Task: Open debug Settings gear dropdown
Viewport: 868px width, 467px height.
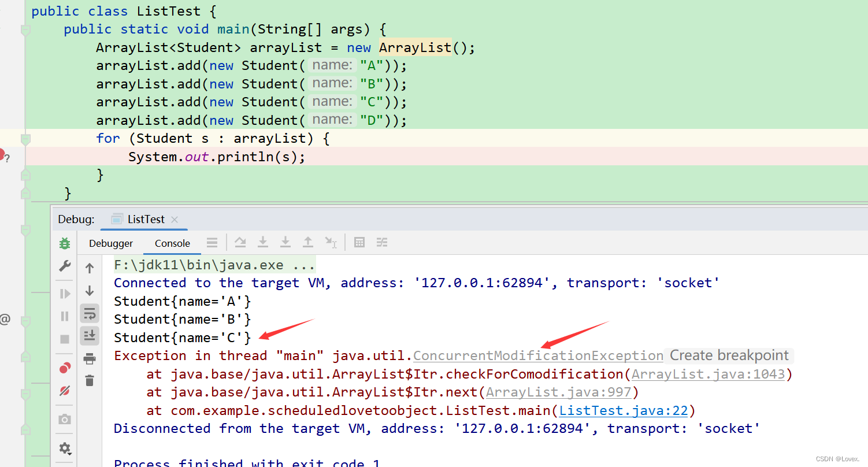Action: [65, 449]
